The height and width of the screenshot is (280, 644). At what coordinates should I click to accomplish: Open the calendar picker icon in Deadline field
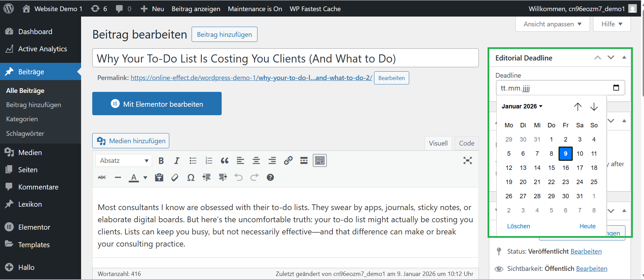(616, 88)
